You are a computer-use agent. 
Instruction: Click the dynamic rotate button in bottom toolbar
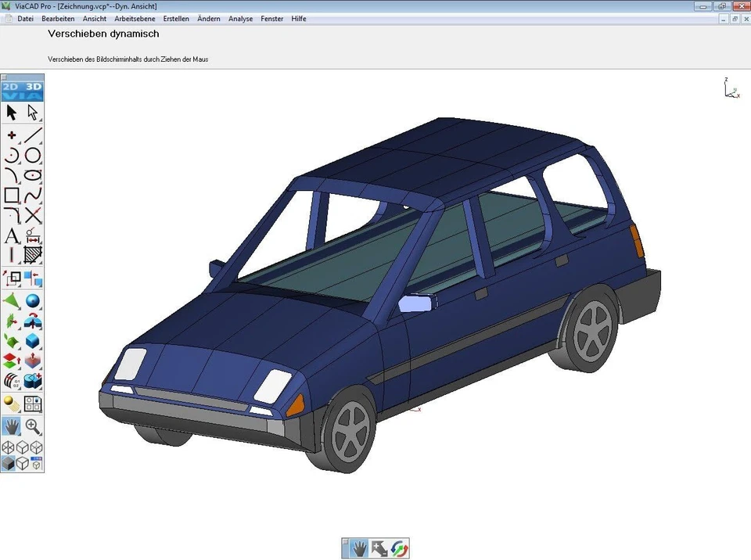tap(400, 548)
